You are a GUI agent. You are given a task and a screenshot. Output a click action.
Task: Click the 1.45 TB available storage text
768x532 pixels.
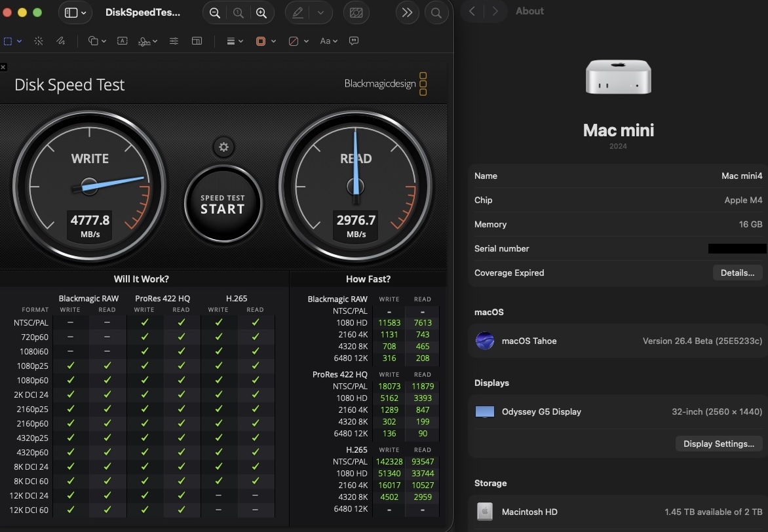pos(713,512)
